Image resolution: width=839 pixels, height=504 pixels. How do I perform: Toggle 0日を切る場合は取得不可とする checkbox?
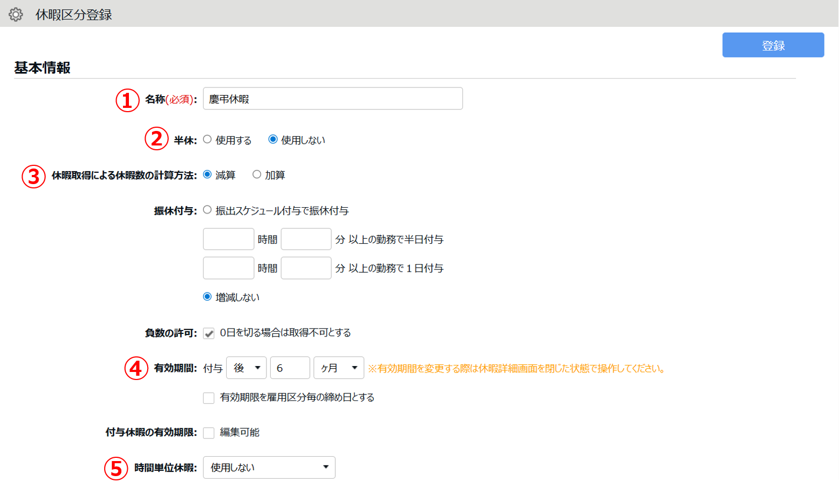coord(209,333)
